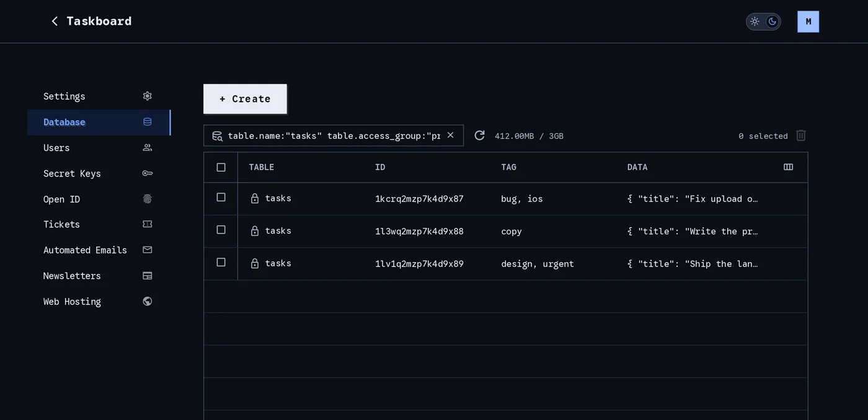The height and width of the screenshot is (420, 868).
Task: Open Web Hosting in the sidebar
Action: coord(99,302)
